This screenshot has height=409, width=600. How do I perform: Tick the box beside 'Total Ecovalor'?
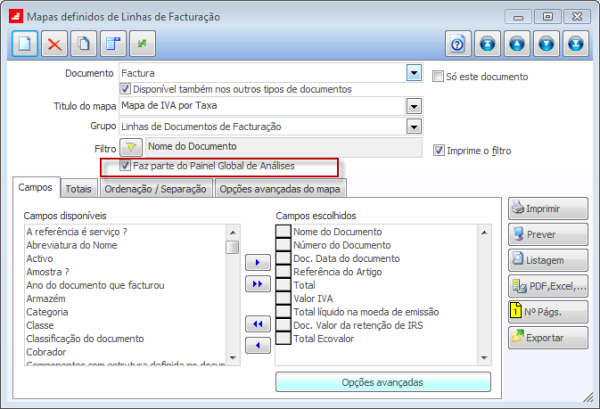tap(283, 339)
